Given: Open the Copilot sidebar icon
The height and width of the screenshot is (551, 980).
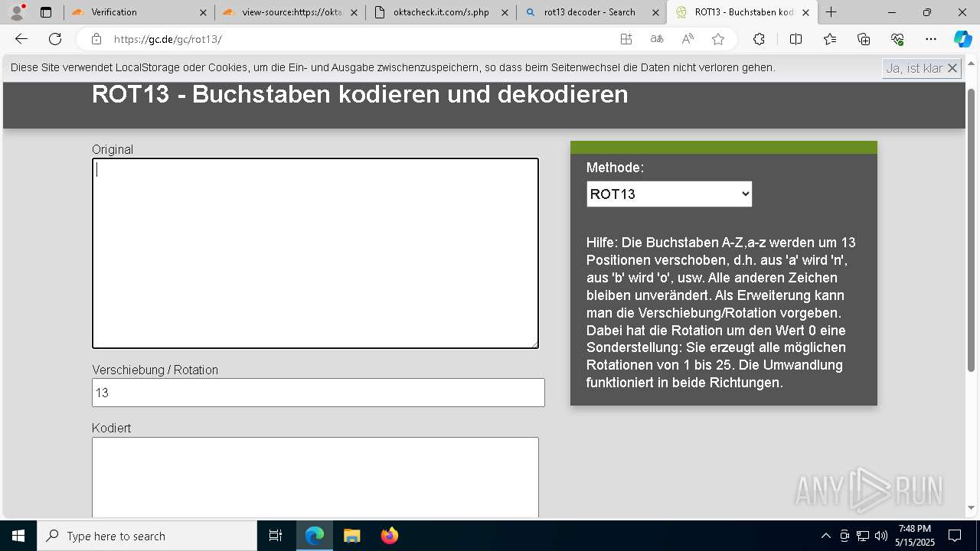Looking at the screenshot, I should [962, 39].
